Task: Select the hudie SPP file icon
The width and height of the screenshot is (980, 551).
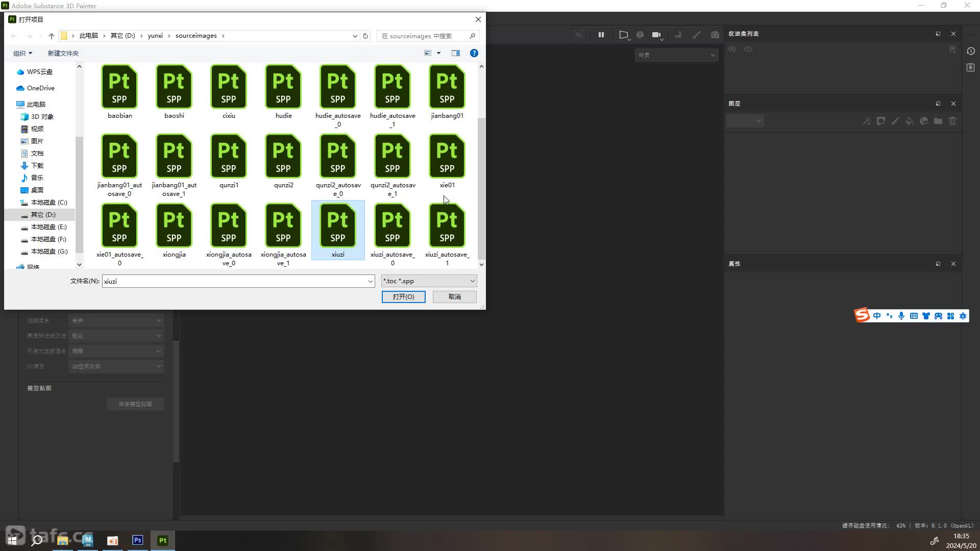Action: click(x=283, y=87)
